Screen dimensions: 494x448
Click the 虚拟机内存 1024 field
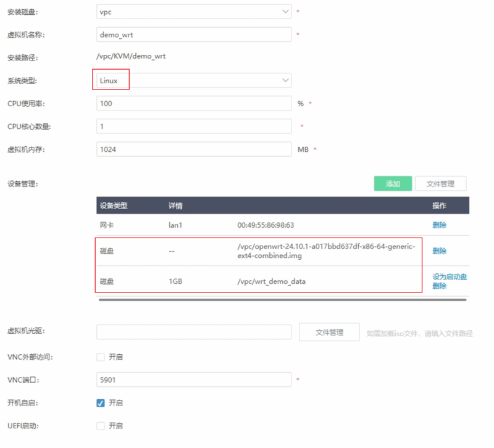coord(193,149)
